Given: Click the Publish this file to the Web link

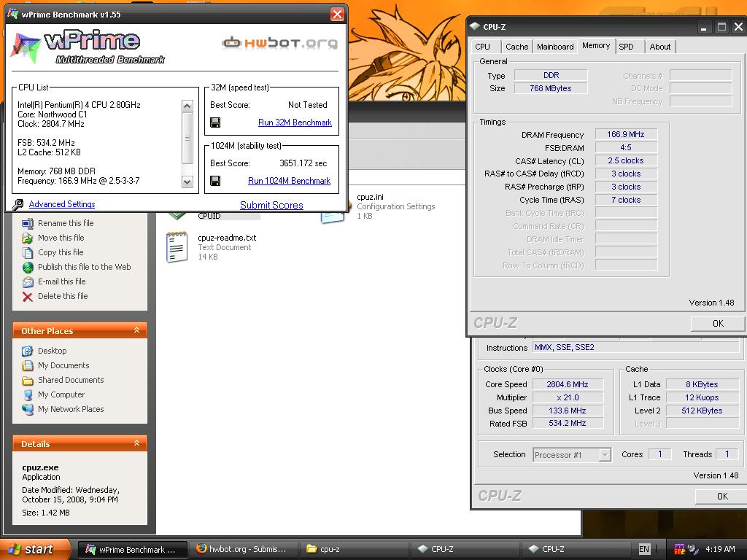Looking at the screenshot, I should point(85,267).
